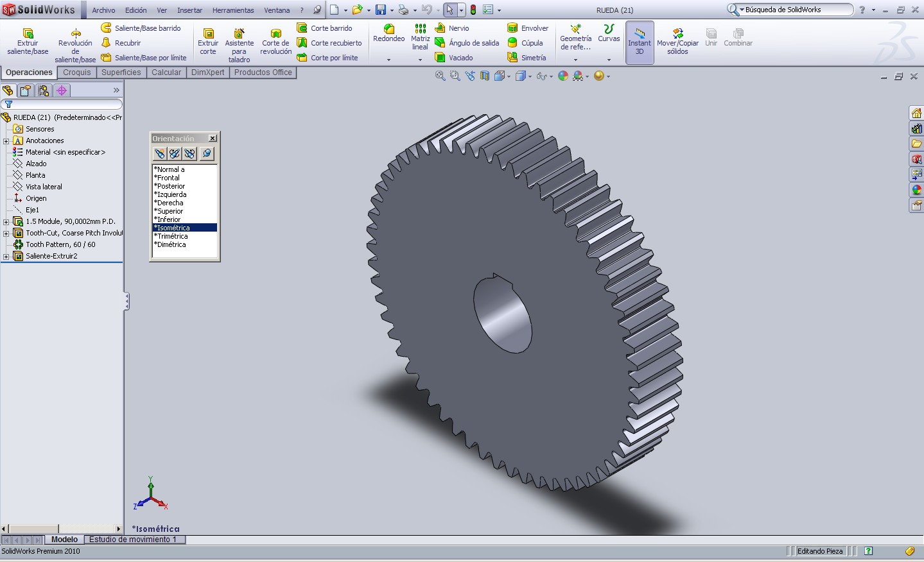Open the Redondeo dropdown arrow
Viewport: 924px width, 562px height.
point(388,60)
